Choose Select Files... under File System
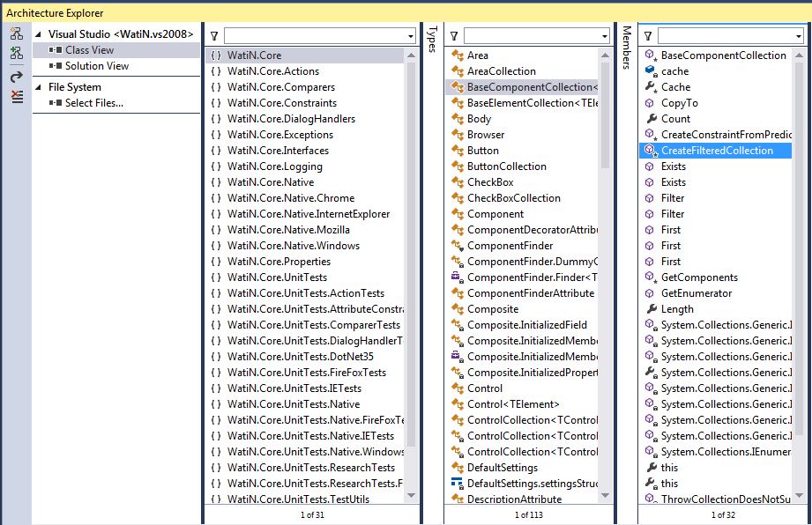Image resolution: width=812 pixels, height=525 pixels. [x=94, y=103]
